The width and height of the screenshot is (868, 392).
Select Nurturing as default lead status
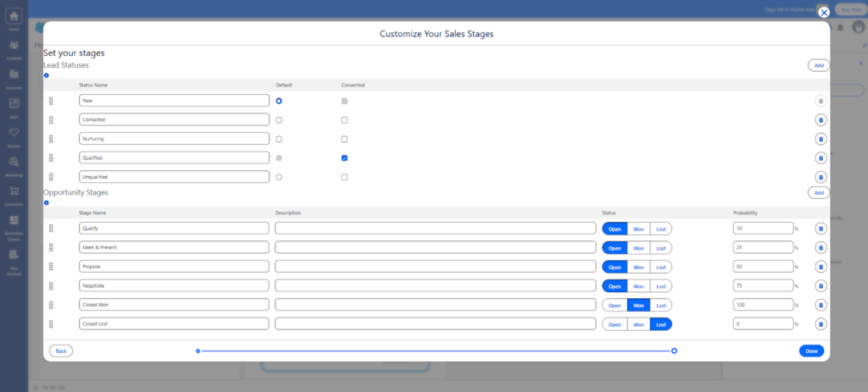pos(279,139)
